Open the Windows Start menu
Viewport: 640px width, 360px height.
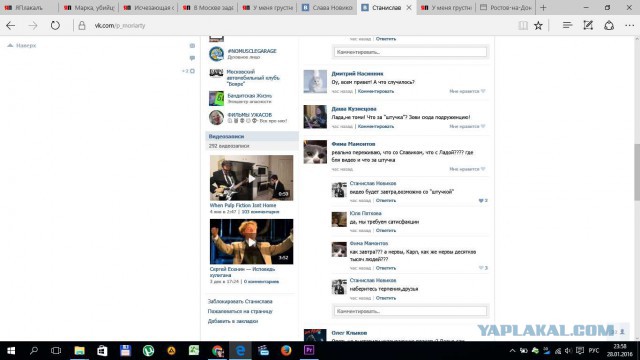[x=11, y=351]
